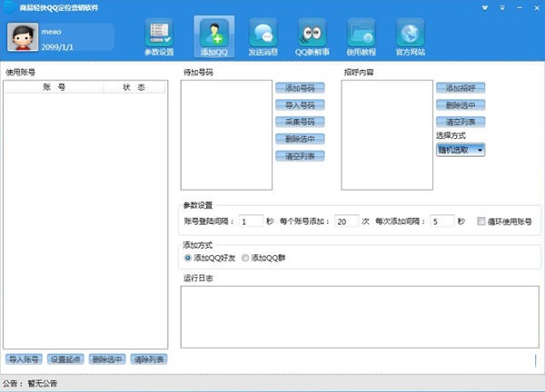545x392 pixels.
Task: Click inside the 招呼内容 list box
Action: pyautogui.click(x=387, y=135)
